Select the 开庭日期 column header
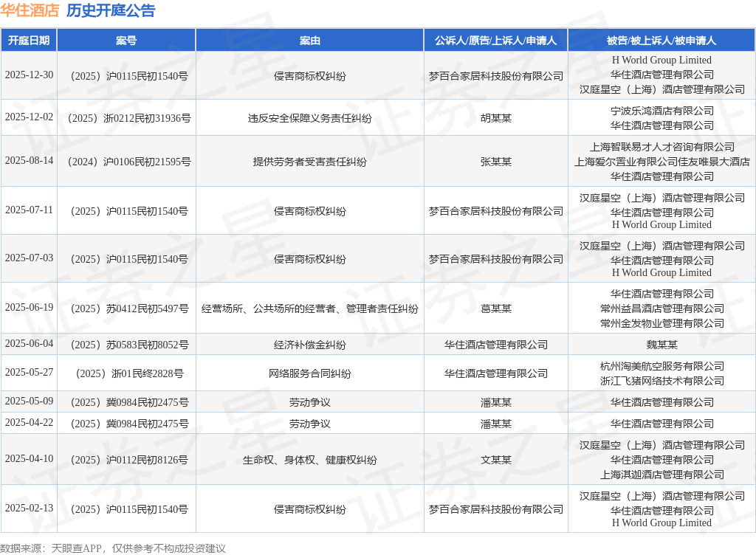Image resolution: width=756 pixels, height=555 pixels. (29, 41)
